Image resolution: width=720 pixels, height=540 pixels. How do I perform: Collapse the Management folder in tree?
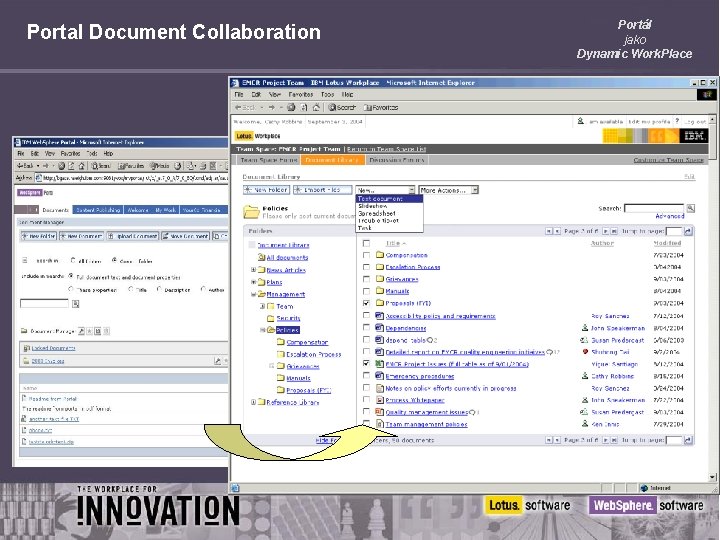pos(253,294)
